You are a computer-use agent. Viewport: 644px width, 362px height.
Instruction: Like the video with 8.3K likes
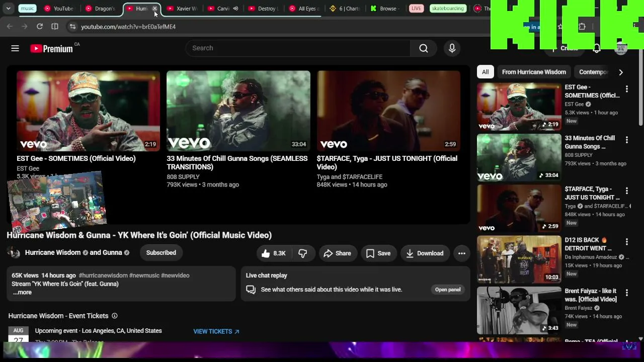pyautogui.click(x=274, y=253)
